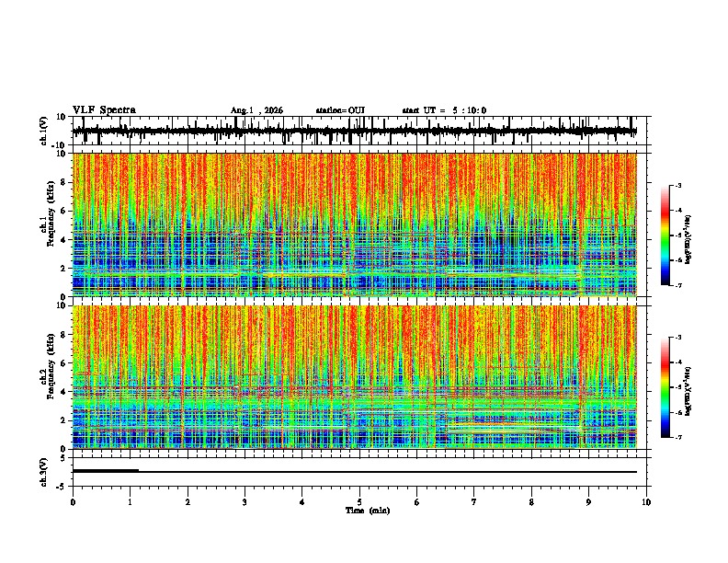Click the ch.2 spectrogram color bar

[x=665, y=387]
